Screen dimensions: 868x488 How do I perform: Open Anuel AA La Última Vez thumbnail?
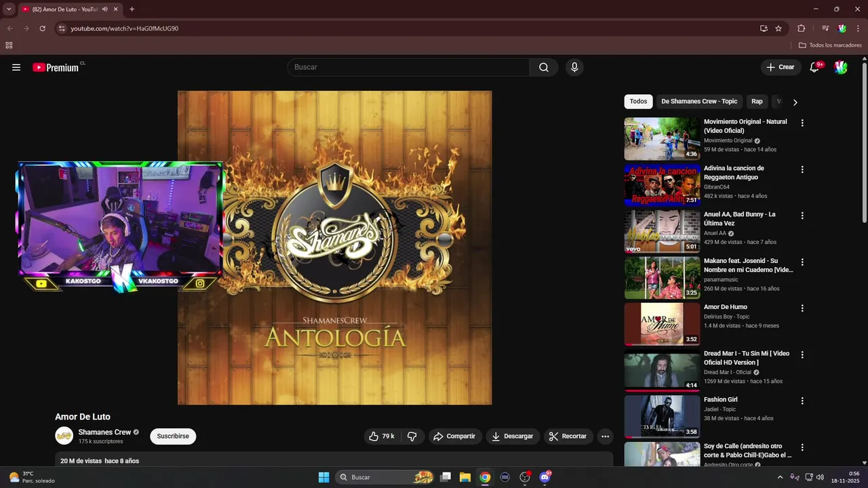click(x=662, y=231)
